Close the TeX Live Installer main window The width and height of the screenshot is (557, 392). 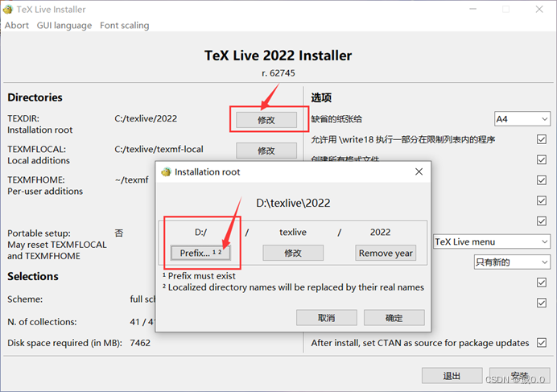click(539, 9)
